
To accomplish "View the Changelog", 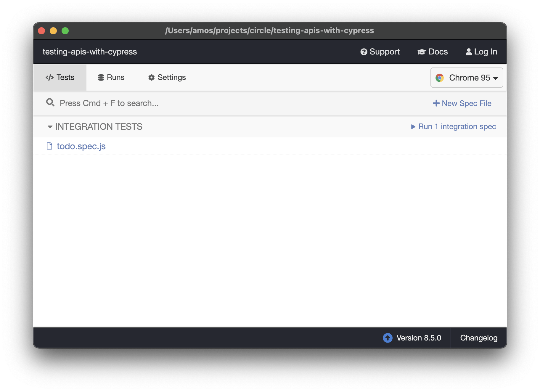I will click(x=479, y=338).
